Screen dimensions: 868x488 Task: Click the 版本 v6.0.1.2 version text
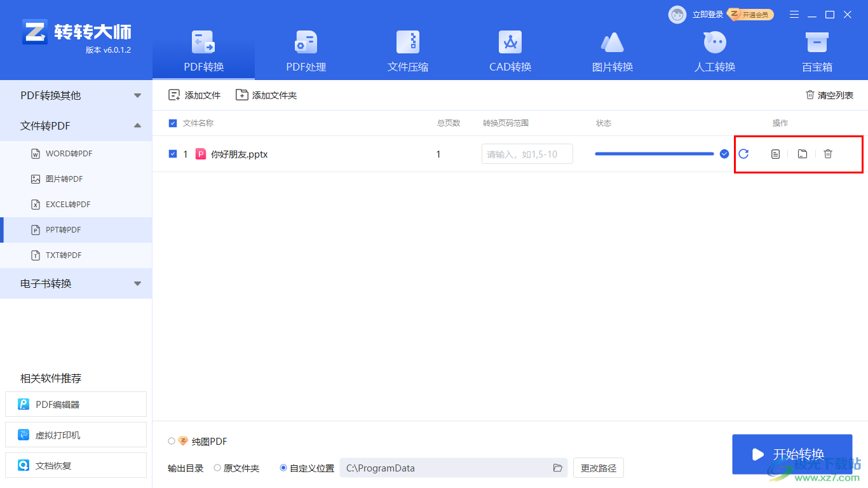tap(108, 50)
